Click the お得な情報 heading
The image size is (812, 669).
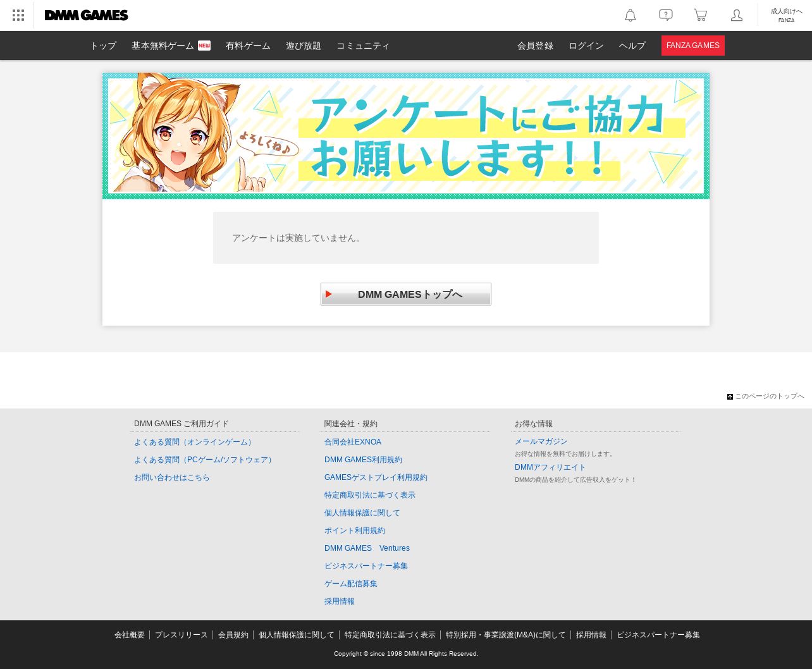(534, 424)
